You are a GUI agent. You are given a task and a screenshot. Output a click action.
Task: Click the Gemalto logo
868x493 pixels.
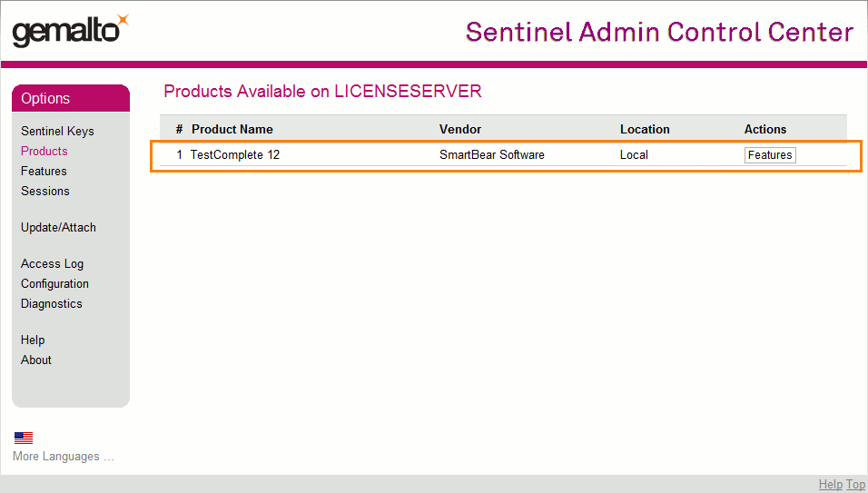point(70,30)
